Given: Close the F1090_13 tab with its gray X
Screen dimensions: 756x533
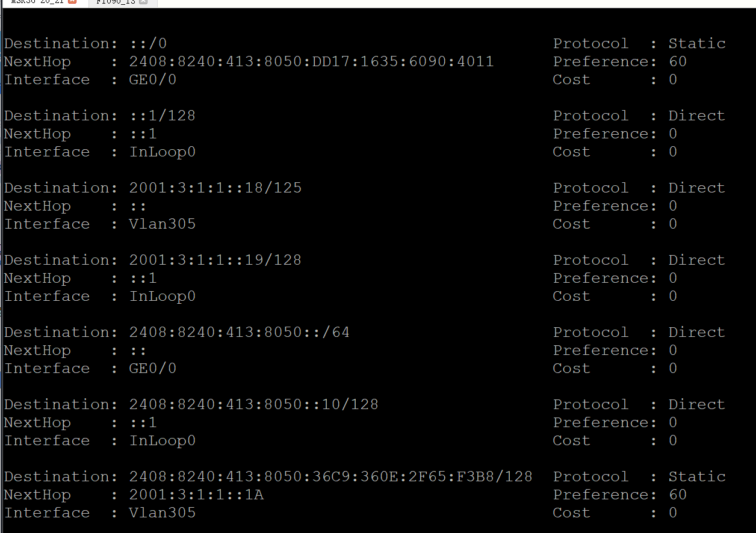Looking at the screenshot, I should pos(143,2).
